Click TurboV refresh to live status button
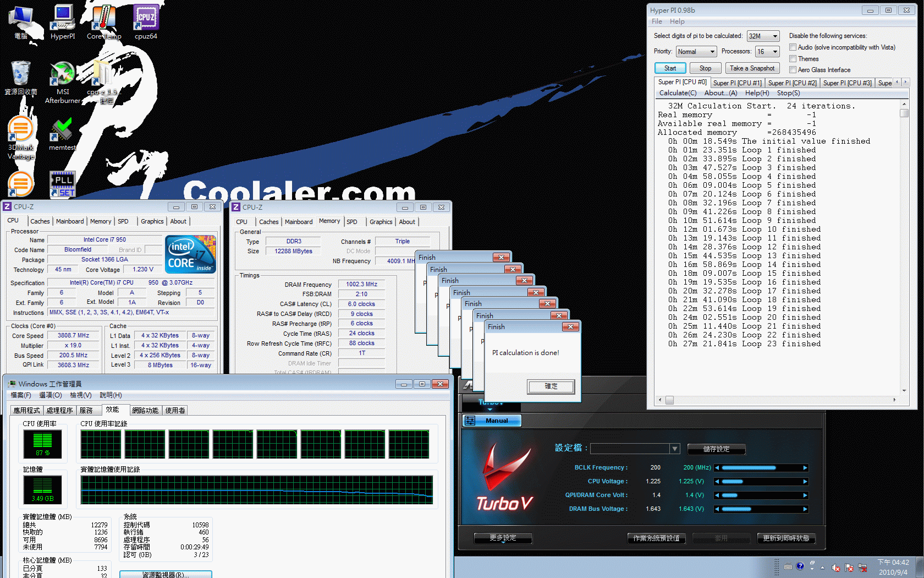This screenshot has height=578, width=924. [x=786, y=538]
